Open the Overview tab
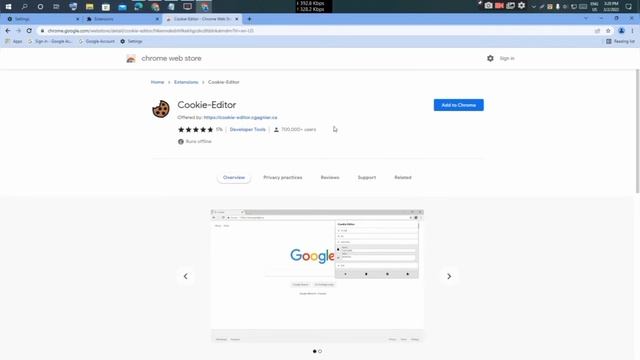This screenshot has width=640, height=360. 234,178
